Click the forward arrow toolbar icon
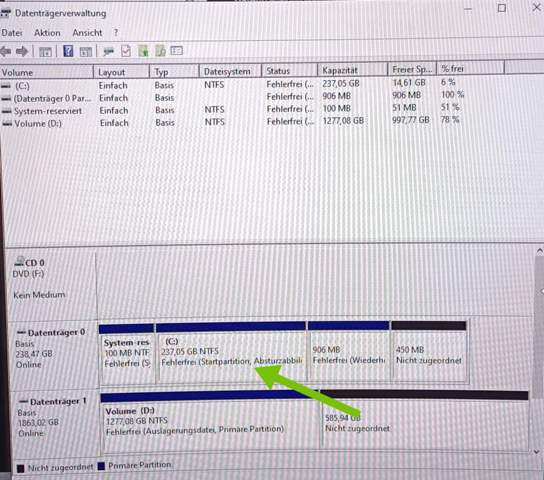 click(x=22, y=51)
